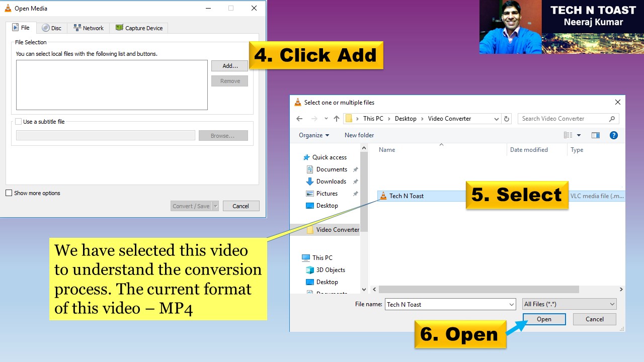The width and height of the screenshot is (644, 362).
Task: Open Desktop under This PC
Action: [x=327, y=282]
